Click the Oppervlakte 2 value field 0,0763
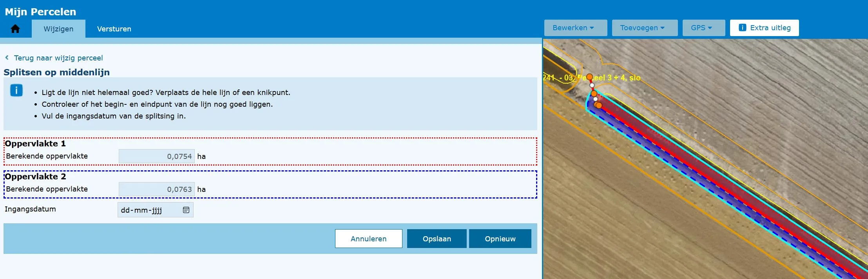The image size is (868, 279). coord(156,189)
